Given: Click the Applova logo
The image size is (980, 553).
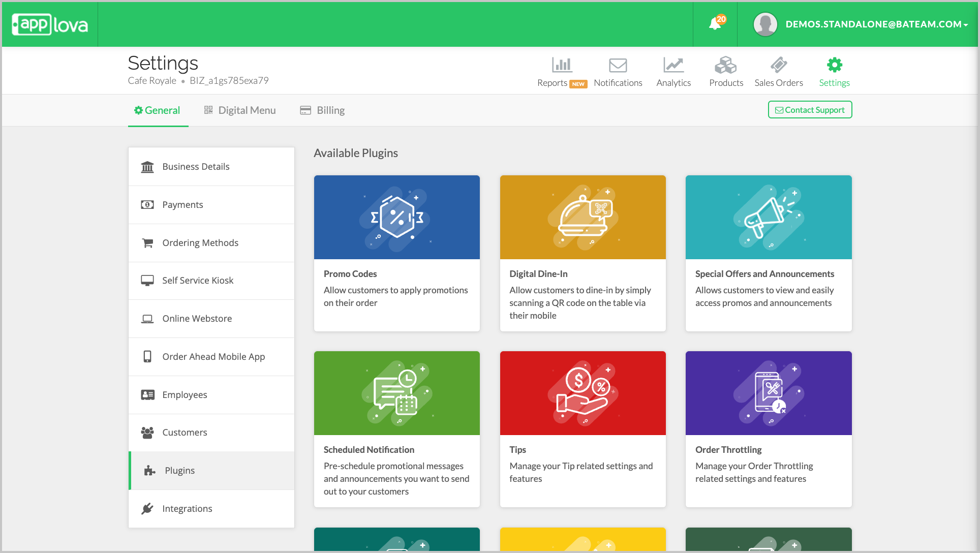Looking at the screenshot, I should (50, 24).
